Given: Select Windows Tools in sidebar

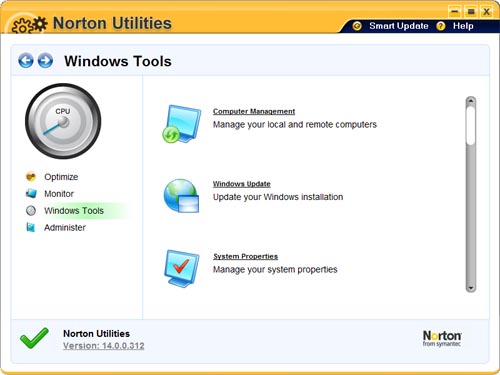Looking at the screenshot, I should (74, 211).
